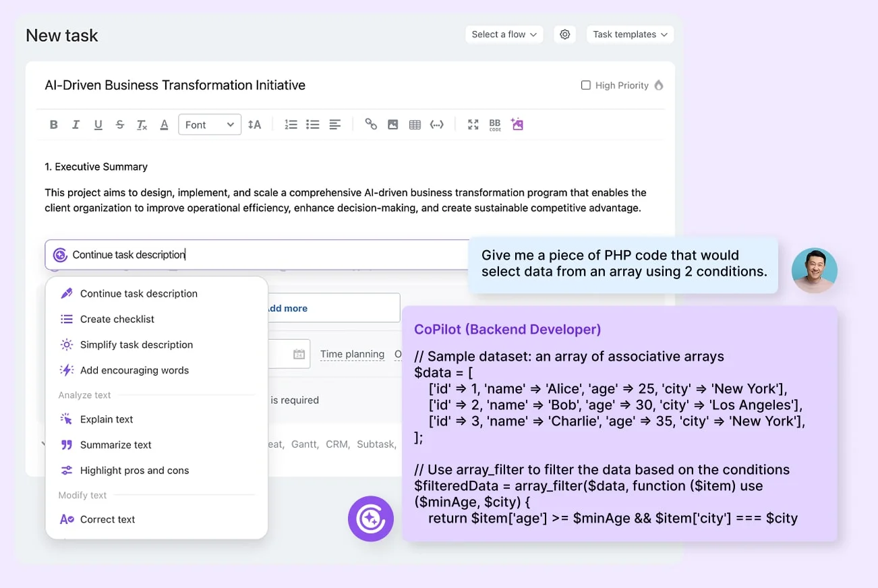This screenshot has height=588, width=878.
Task: Toggle bold formatting in the editor toolbar
Action: pyautogui.click(x=54, y=125)
